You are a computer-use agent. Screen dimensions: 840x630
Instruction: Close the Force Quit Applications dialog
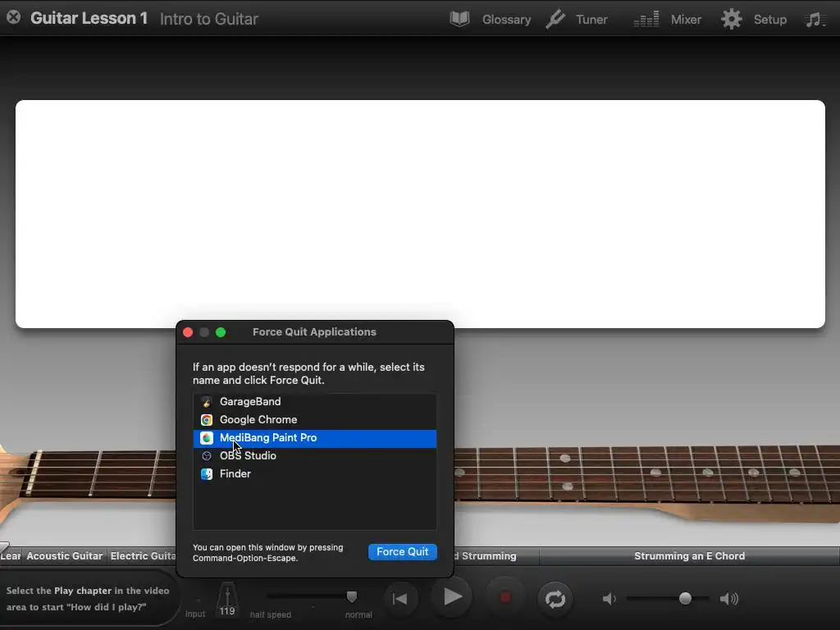(x=188, y=333)
